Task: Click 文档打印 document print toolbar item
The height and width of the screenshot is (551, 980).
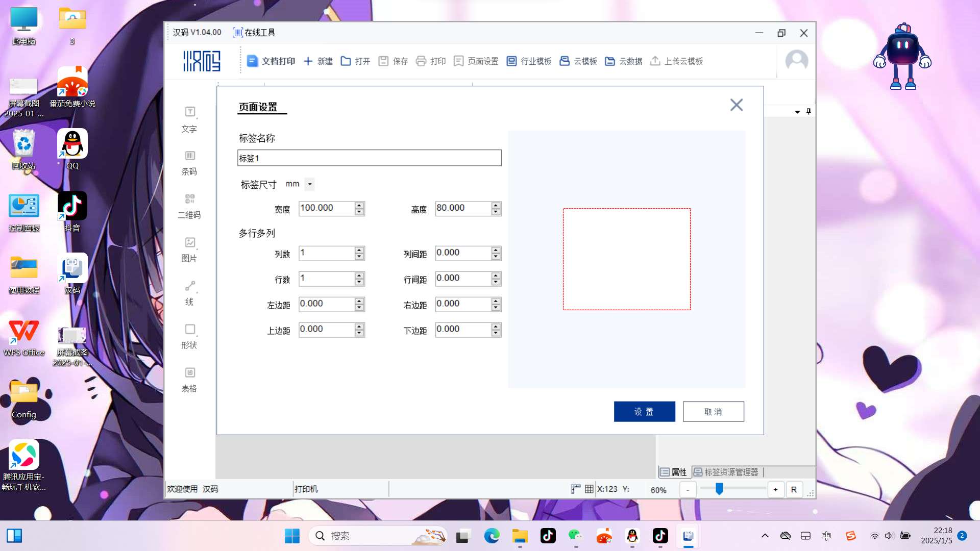Action: 271,61
